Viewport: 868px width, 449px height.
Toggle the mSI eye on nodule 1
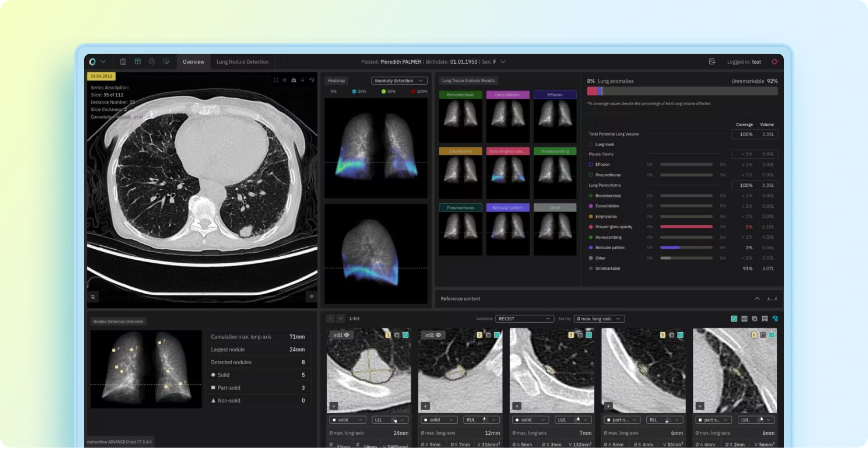click(347, 335)
